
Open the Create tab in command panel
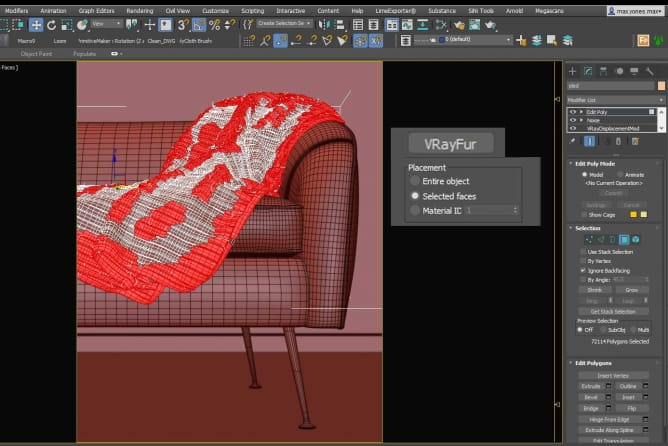tap(573, 71)
